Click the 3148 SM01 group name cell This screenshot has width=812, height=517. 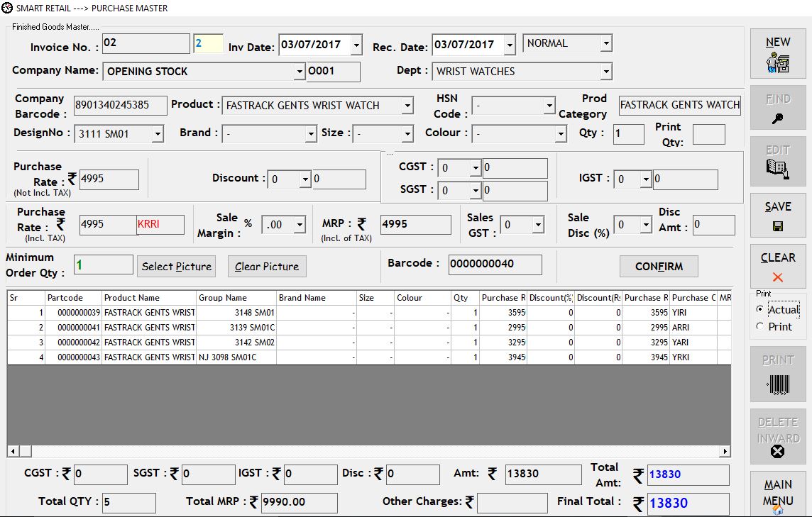tap(236, 313)
